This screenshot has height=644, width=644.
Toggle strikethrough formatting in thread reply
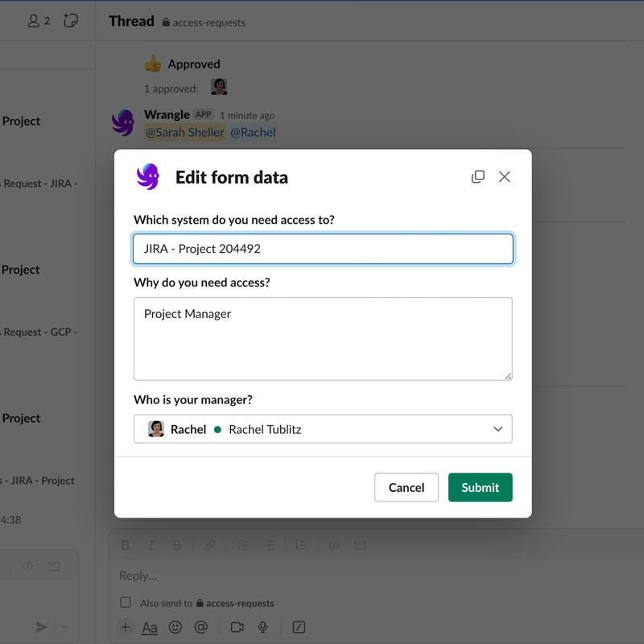[176, 546]
